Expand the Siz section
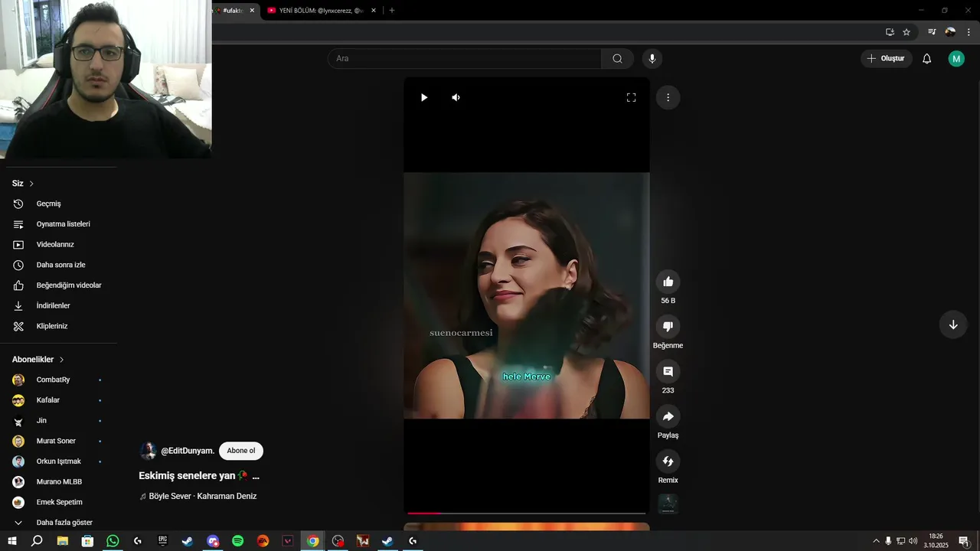 pos(23,184)
